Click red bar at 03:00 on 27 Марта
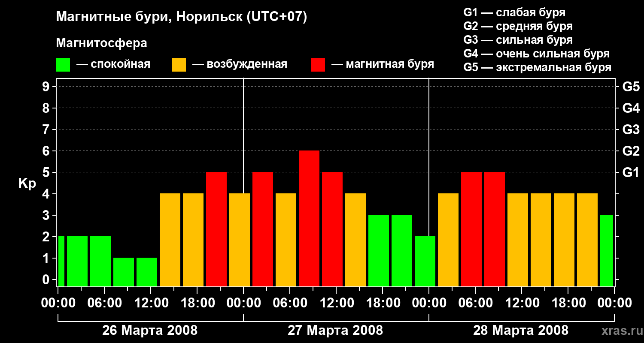 coord(263,229)
